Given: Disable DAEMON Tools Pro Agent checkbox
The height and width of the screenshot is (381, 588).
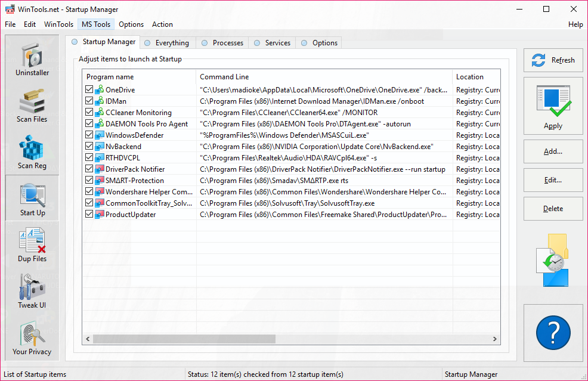Looking at the screenshot, I should pos(89,123).
